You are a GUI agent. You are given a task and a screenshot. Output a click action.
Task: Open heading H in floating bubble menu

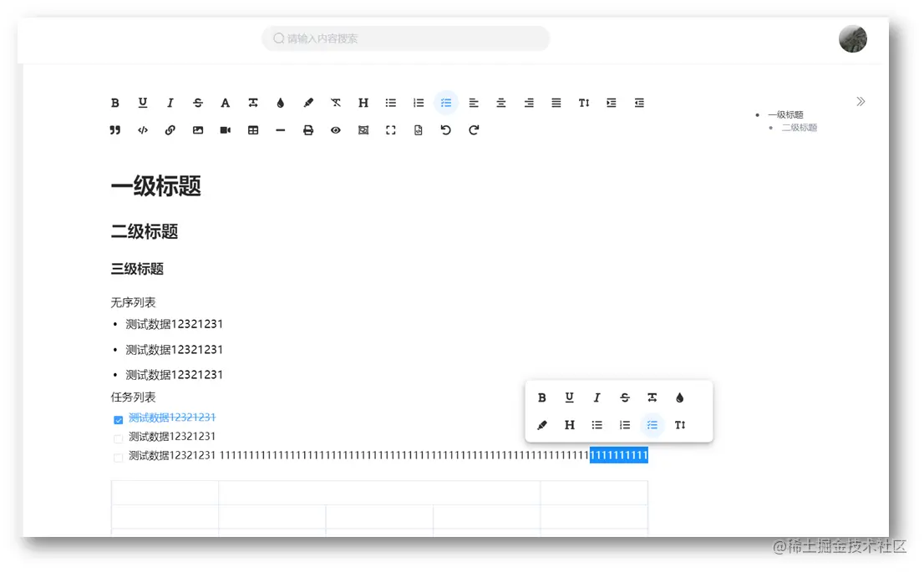click(569, 425)
